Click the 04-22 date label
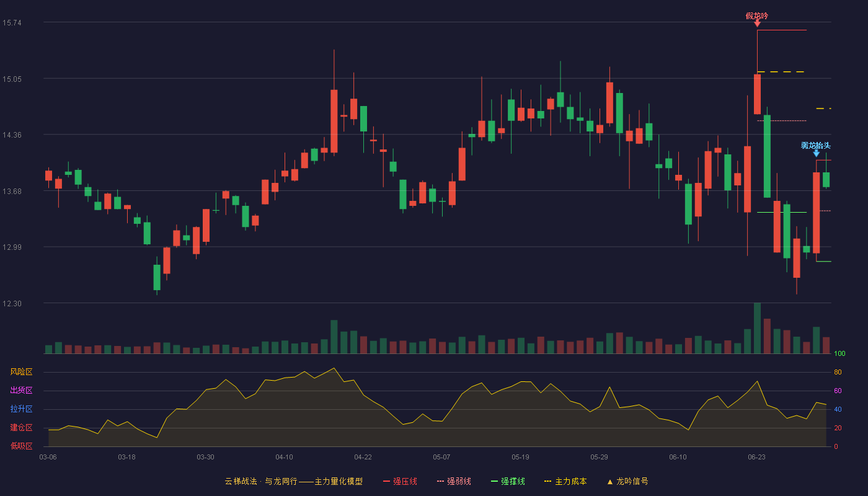Image resolution: width=868 pixels, height=496 pixels. tap(363, 457)
